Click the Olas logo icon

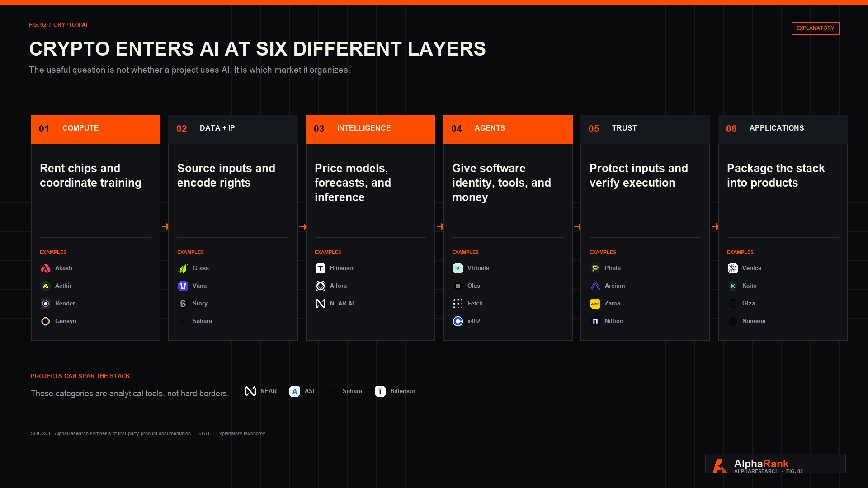click(x=458, y=286)
